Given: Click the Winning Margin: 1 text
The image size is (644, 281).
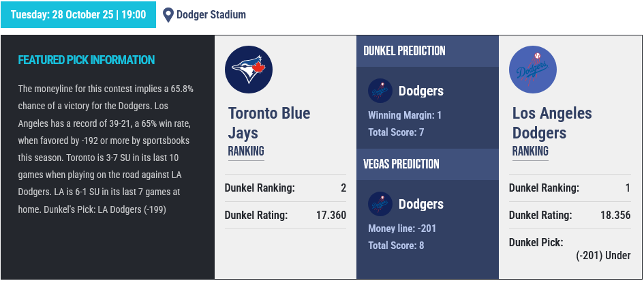Looking at the screenshot, I should [405, 115].
